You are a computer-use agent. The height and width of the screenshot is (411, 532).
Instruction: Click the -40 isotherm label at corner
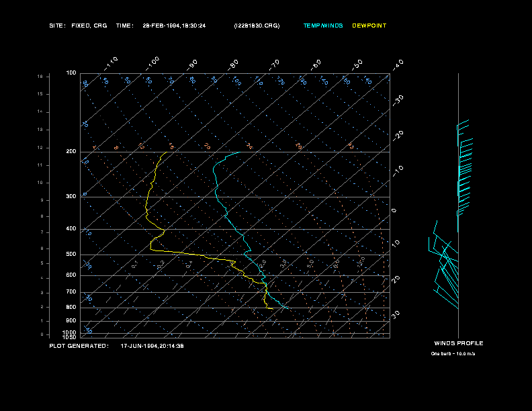point(398,65)
